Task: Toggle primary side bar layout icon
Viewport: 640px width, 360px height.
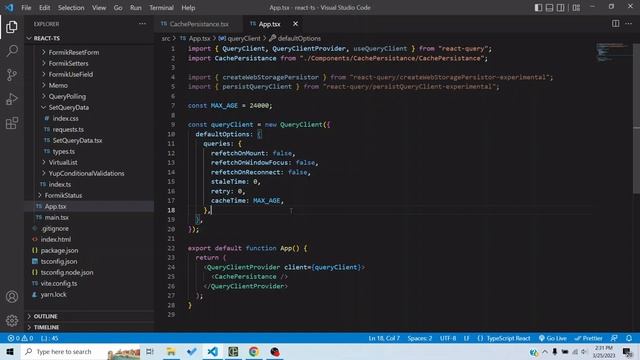Action: pyautogui.click(x=538, y=7)
